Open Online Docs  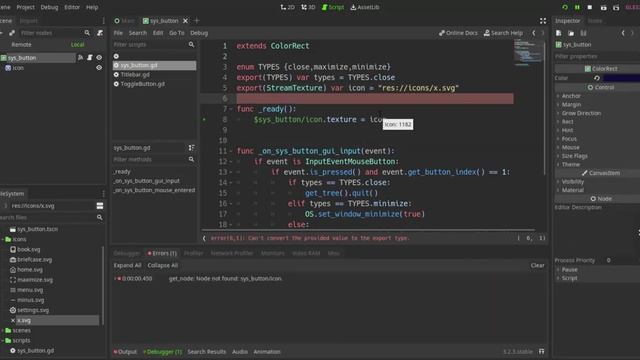[458, 33]
